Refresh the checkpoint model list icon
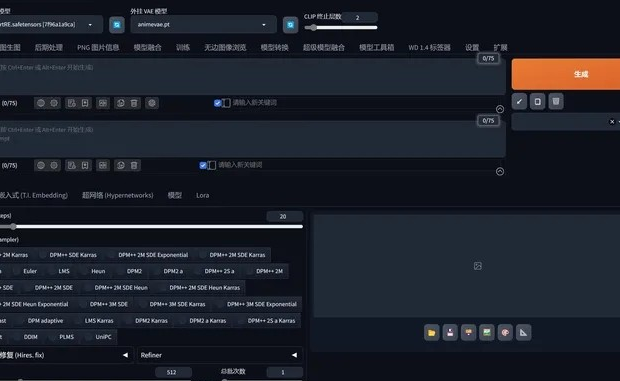Viewport: 620px width, 381px height. tap(117, 25)
